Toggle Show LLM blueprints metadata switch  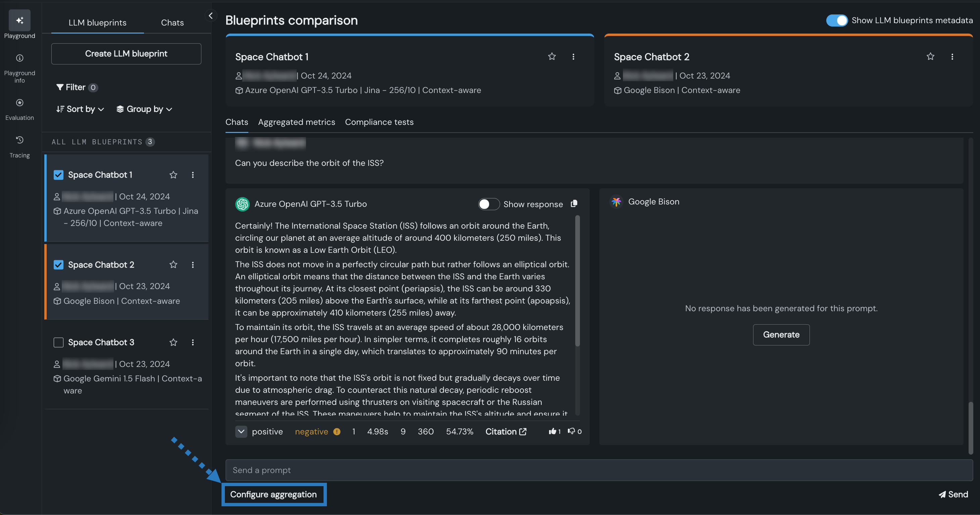[x=837, y=20]
